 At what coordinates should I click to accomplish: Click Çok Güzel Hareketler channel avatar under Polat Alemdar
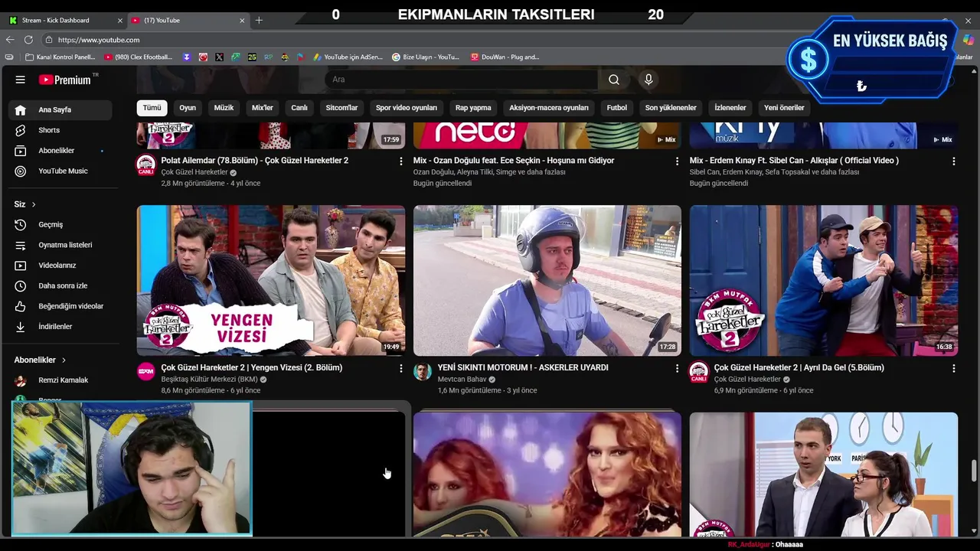pos(145,165)
